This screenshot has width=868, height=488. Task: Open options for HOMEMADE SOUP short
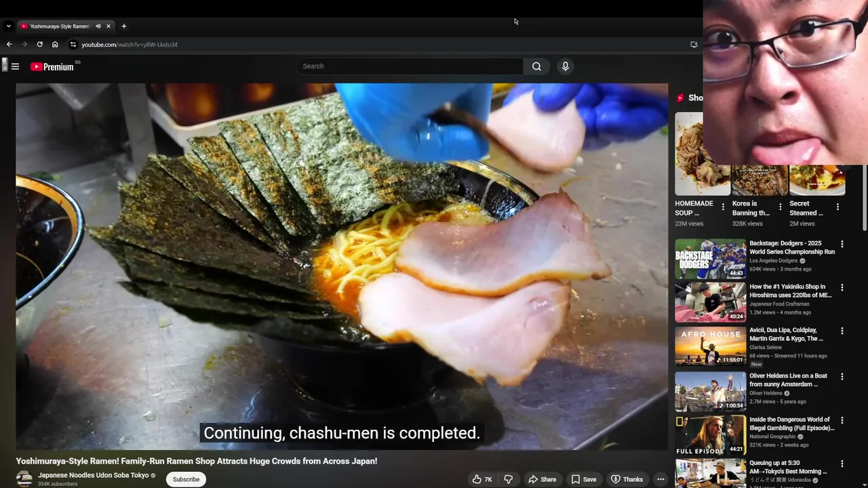(x=723, y=207)
